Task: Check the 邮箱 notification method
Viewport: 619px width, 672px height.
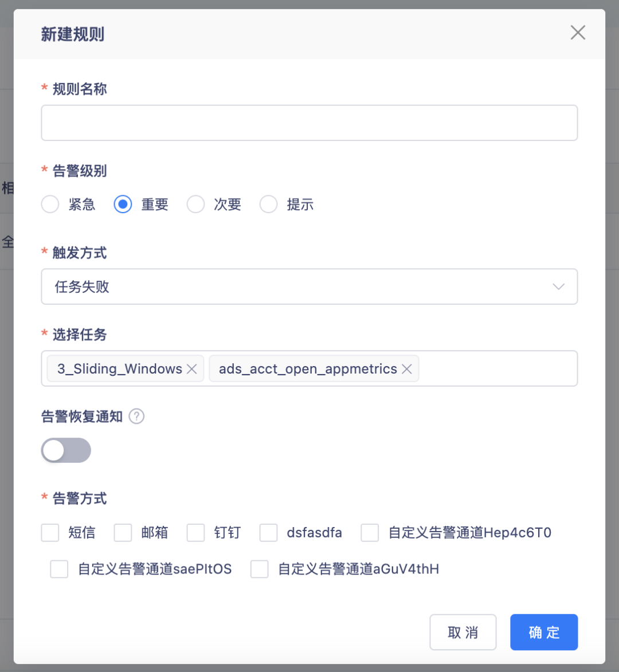Action: (x=123, y=533)
